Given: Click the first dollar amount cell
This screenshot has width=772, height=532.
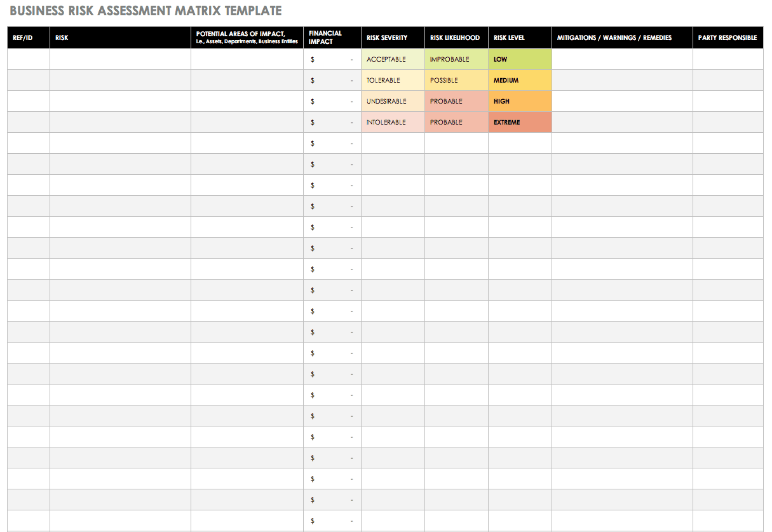Looking at the screenshot, I should click(x=332, y=58).
